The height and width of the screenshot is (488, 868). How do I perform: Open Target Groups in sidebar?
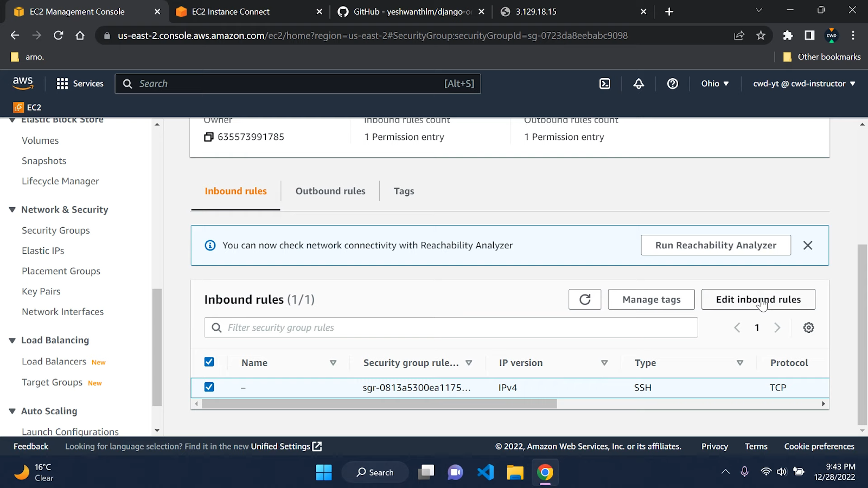coord(52,382)
